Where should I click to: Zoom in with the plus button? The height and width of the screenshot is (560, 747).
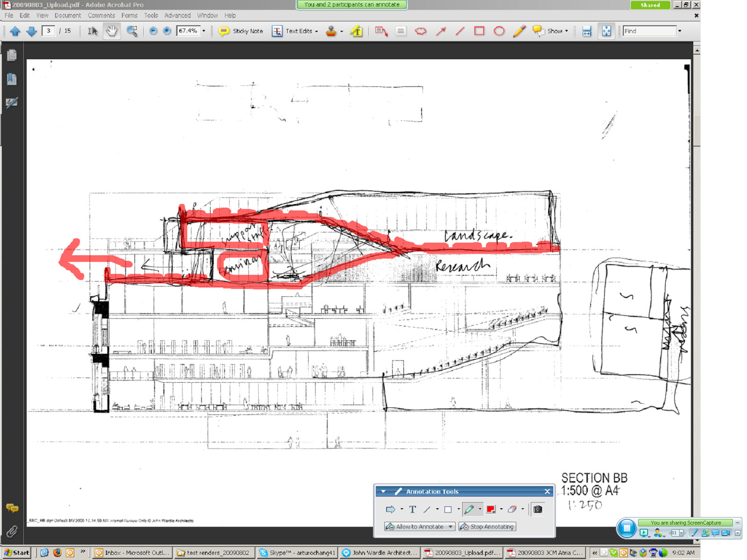167,31
